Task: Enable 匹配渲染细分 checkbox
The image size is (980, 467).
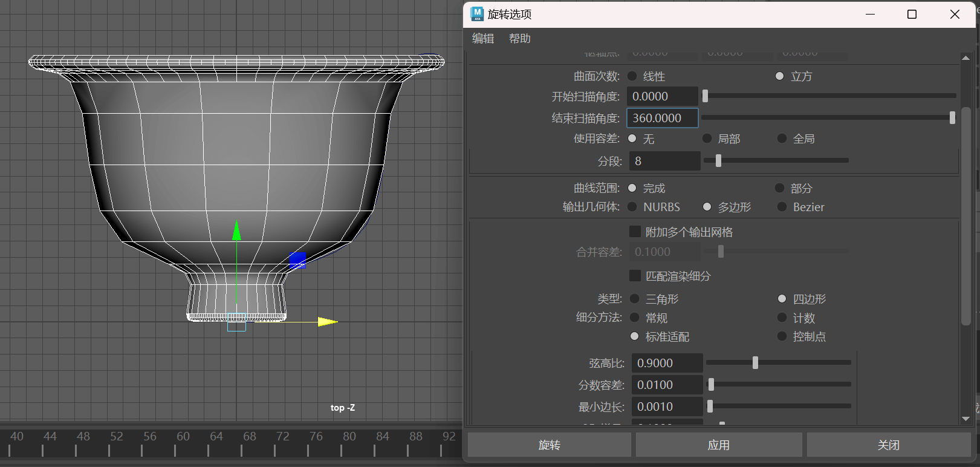Action: click(635, 276)
